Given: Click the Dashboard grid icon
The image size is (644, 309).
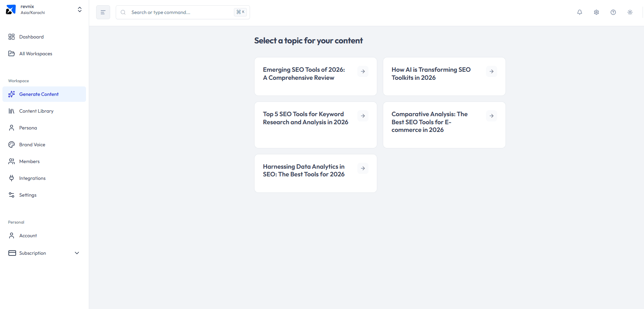Looking at the screenshot, I should pyautogui.click(x=12, y=37).
